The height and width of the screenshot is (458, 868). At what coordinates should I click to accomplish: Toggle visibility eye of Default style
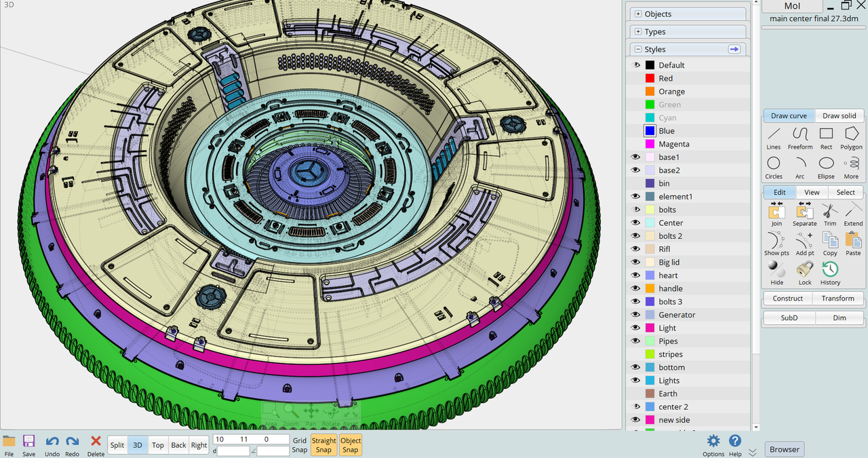(636, 65)
